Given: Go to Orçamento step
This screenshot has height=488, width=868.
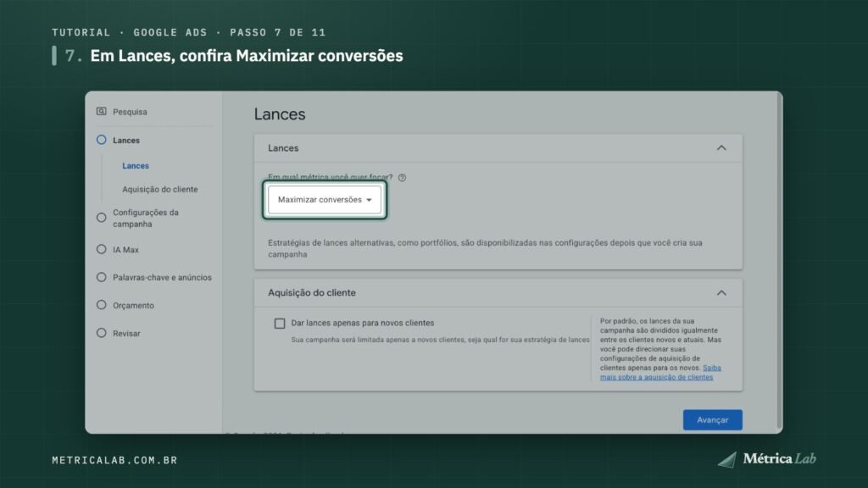Looking at the screenshot, I should (x=133, y=305).
